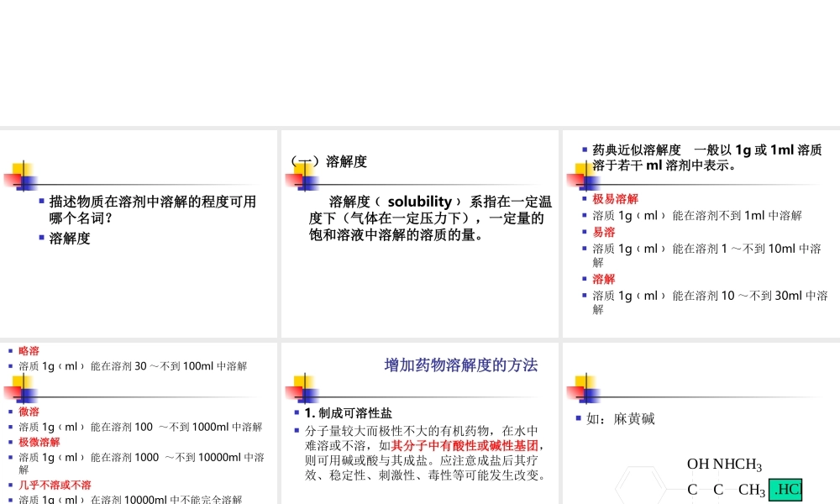Toggle the bullet before 几乎不溶或不溶
Screen dimensions: 840x504
[12, 485]
